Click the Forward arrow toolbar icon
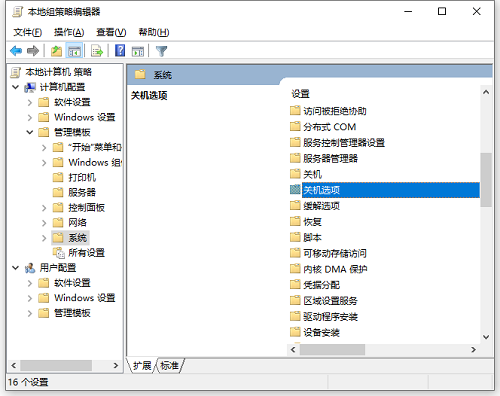This screenshot has width=500, height=396. (33, 51)
